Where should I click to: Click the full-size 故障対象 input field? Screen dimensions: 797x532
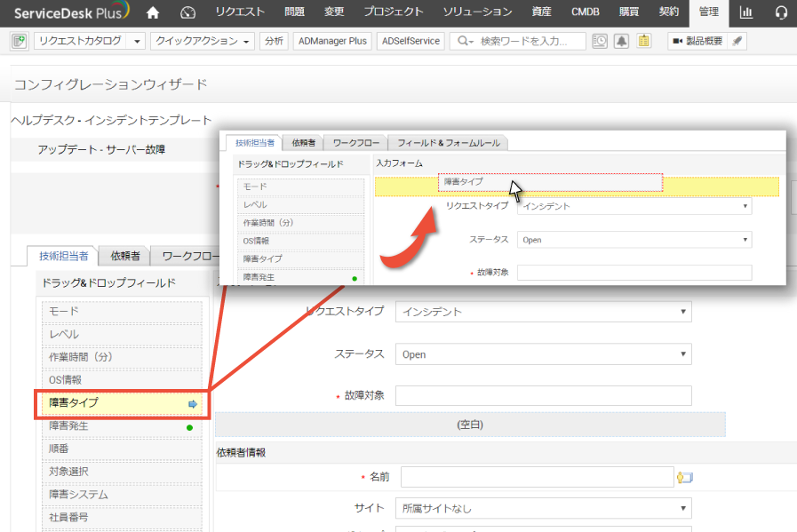[544, 395]
